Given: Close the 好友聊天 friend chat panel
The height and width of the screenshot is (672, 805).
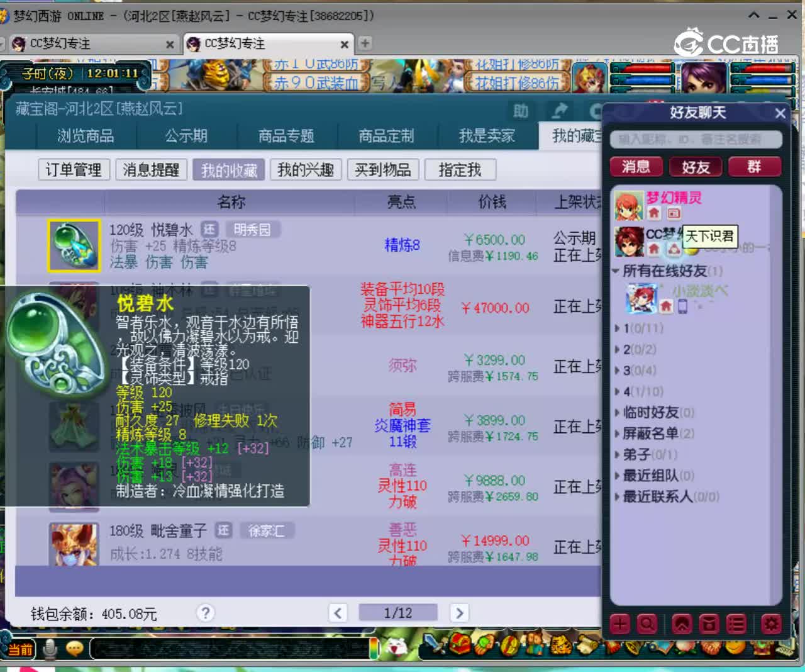Looking at the screenshot, I should pyautogui.click(x=780, y=113).
